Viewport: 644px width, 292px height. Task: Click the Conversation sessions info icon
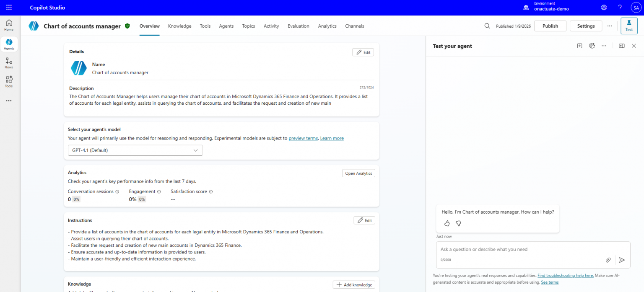coord(117,191)
